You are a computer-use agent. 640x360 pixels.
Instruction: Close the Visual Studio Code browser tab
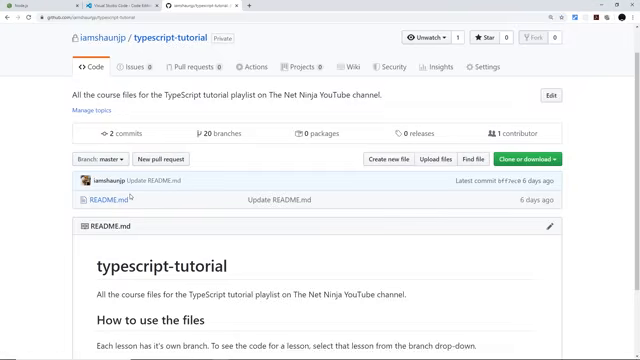pyautogui.click(x=157, y=6)
